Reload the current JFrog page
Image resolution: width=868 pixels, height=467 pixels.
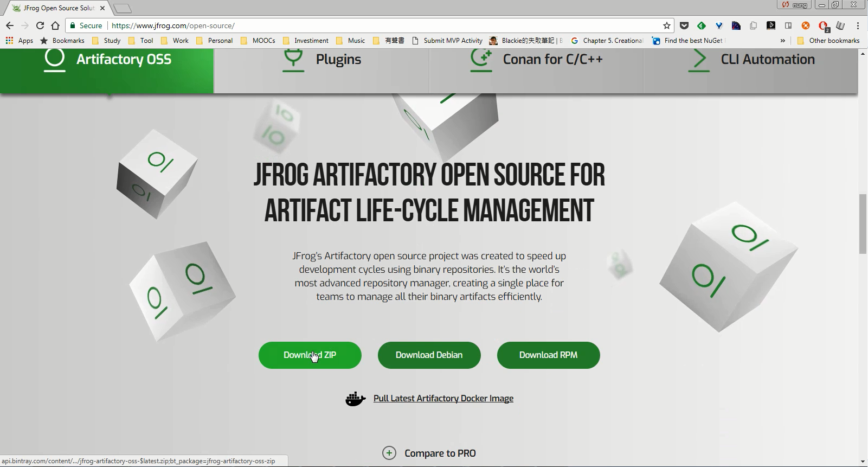tap(40, 25)
